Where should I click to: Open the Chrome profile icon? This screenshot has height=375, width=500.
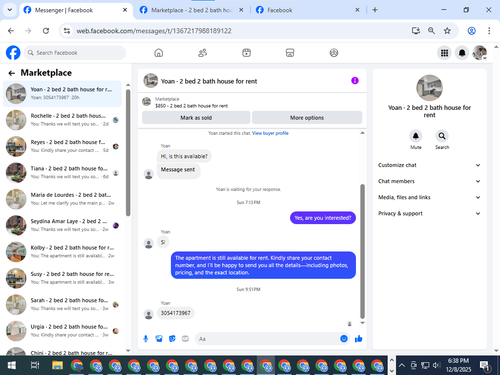click(x=471, y=31)
